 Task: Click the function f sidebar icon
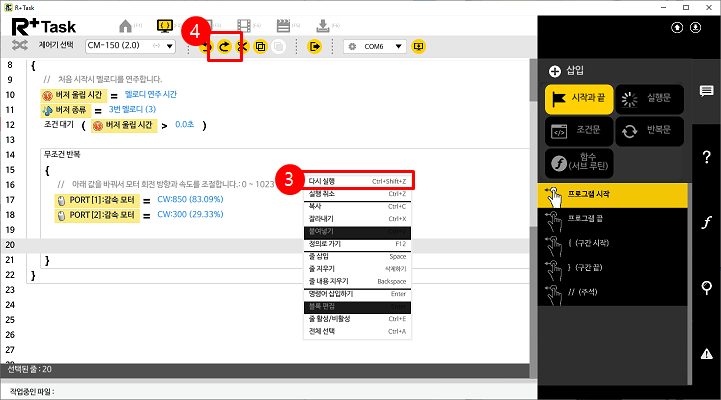[x=706, y=223]
